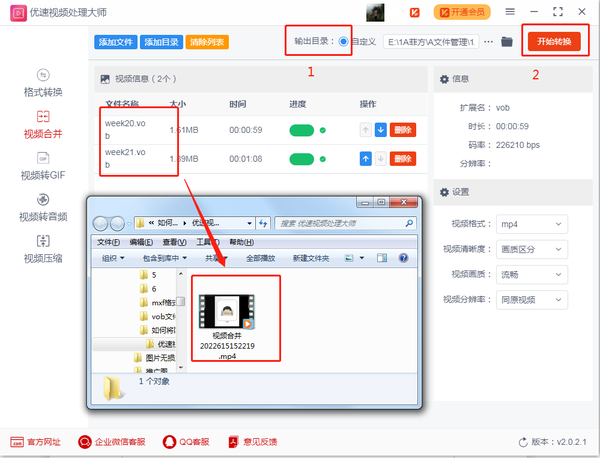Click the user avatar picture
600x458 pixels.
click(375, 13)
